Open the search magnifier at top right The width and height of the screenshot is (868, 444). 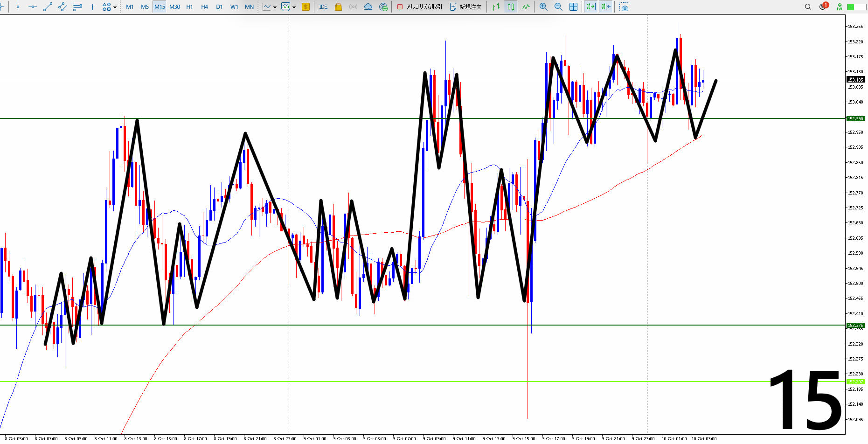[808, 7]
